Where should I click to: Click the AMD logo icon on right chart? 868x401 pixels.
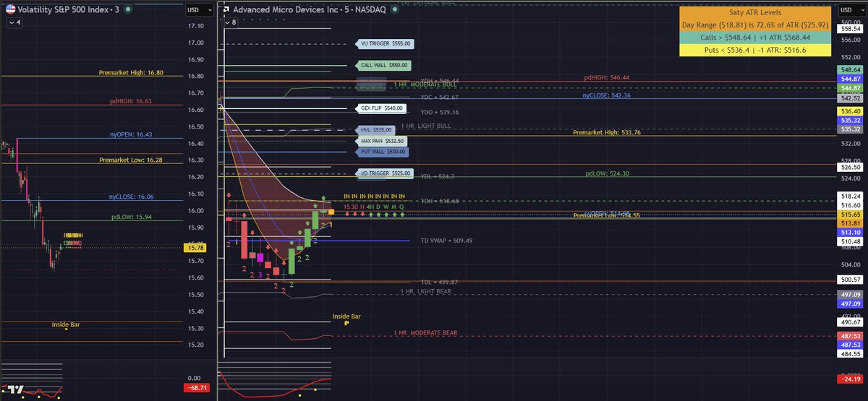(227, 10)
